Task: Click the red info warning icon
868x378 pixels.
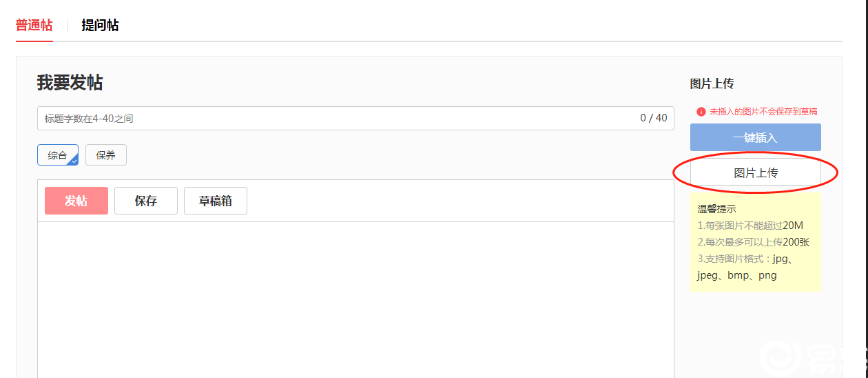Action: 701,111
